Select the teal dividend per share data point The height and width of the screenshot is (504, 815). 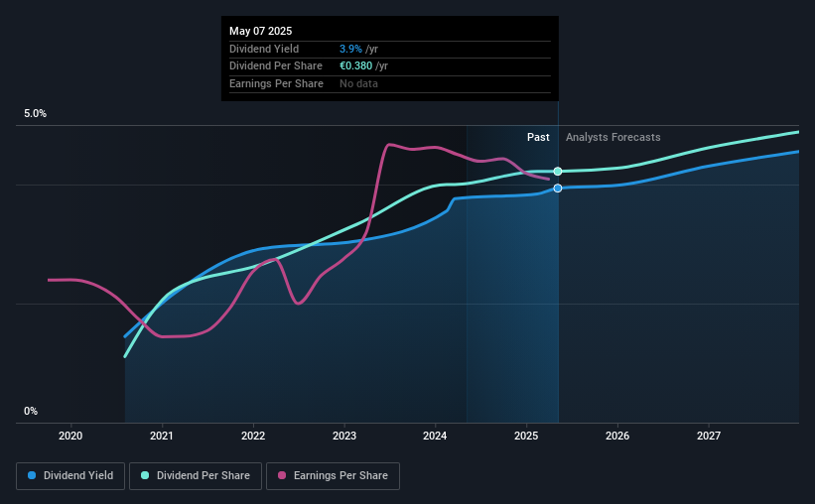(558, 172)
